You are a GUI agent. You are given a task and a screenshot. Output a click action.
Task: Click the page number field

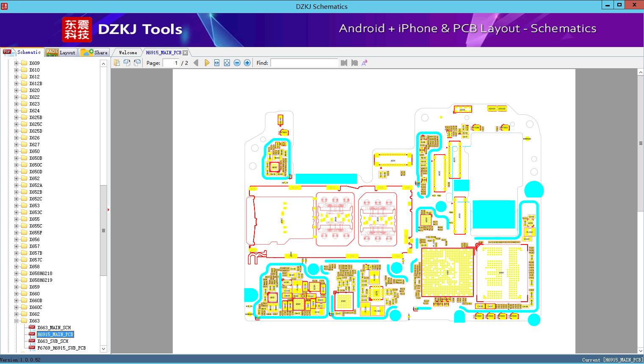pyautogui.click(x=171, y=63)
